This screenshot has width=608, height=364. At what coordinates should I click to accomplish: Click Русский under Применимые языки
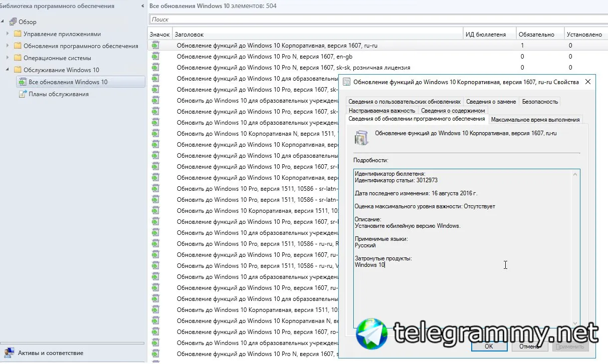(x=365, y=245)
